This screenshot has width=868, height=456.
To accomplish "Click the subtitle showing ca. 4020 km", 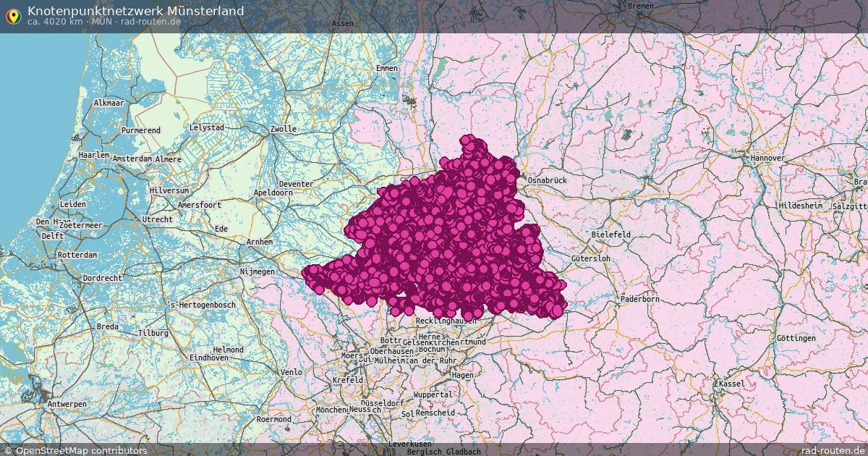I will tap(101, 22).
